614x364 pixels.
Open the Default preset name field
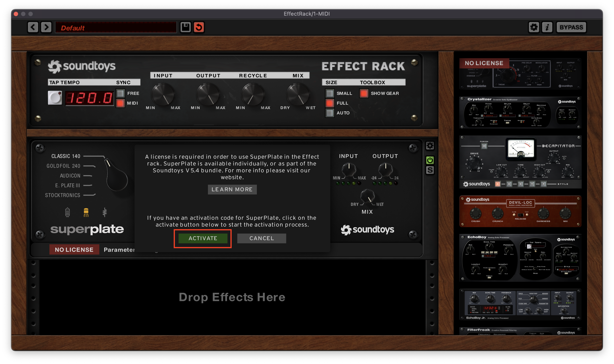(x=116, y=27)
